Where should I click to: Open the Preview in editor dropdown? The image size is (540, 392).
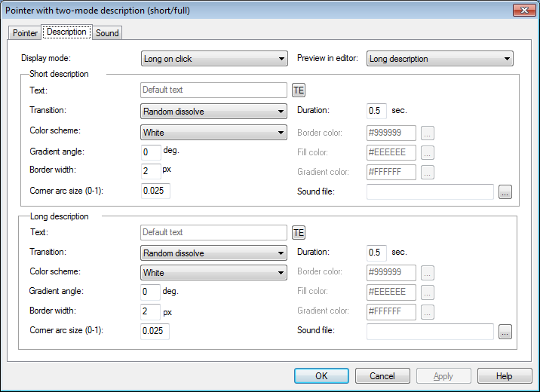[439, 59]
